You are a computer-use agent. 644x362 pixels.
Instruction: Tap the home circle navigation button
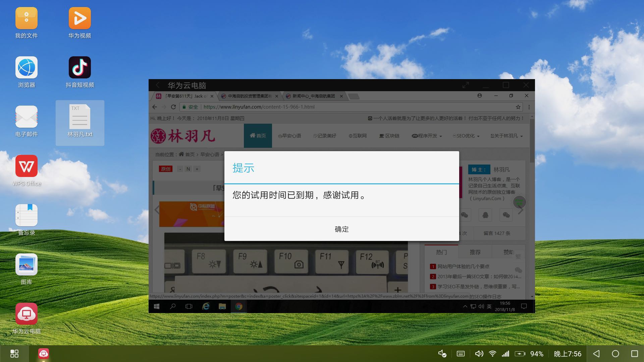pyautogui.click(x=615, y=354)
